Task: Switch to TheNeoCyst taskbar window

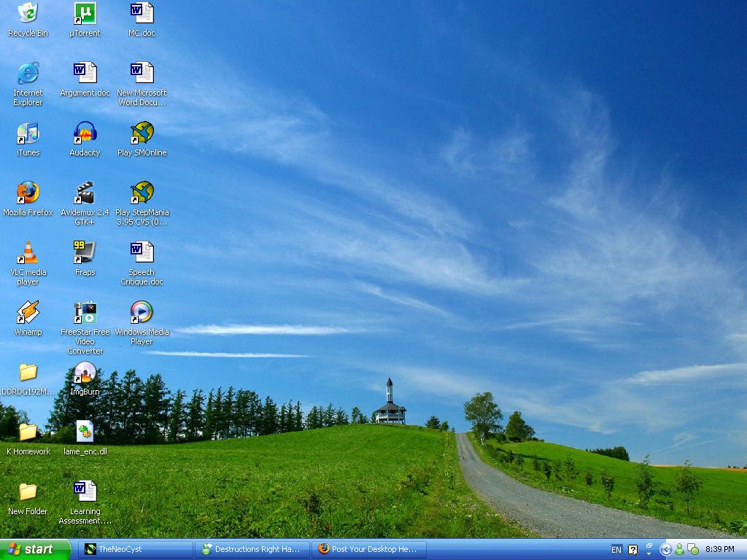Action: click(135, 549)
